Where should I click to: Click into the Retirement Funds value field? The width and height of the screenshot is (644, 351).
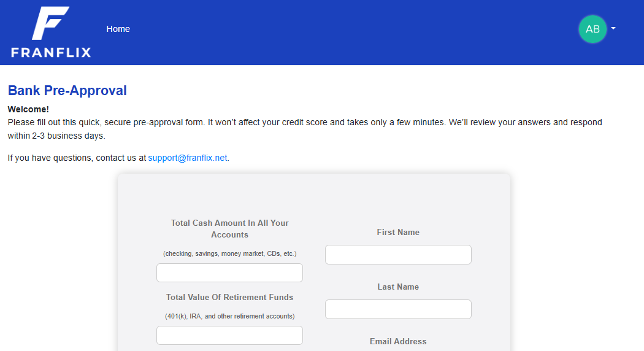[x=229, y=335]
